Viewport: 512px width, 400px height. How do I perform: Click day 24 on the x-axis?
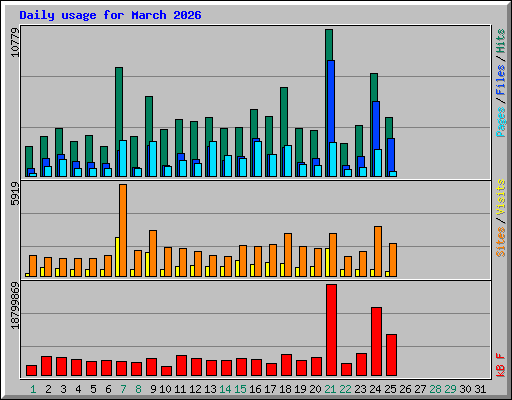(375, 389)
